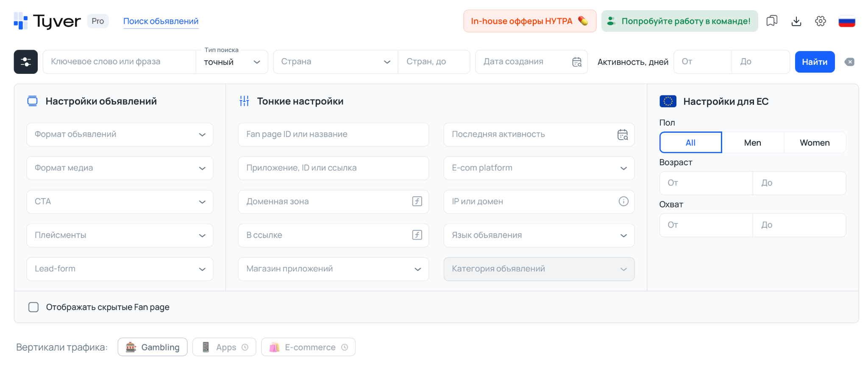Click the Ключевое слово или фраза field
This screenshot has width=868, height=369.
tap(120, 62)
